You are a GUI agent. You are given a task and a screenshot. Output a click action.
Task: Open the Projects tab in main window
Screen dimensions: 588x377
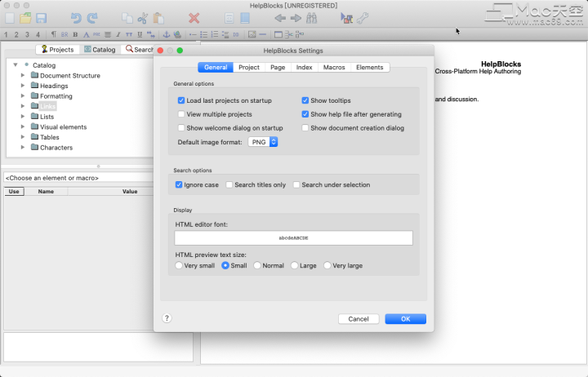click(x=57, y=50)
